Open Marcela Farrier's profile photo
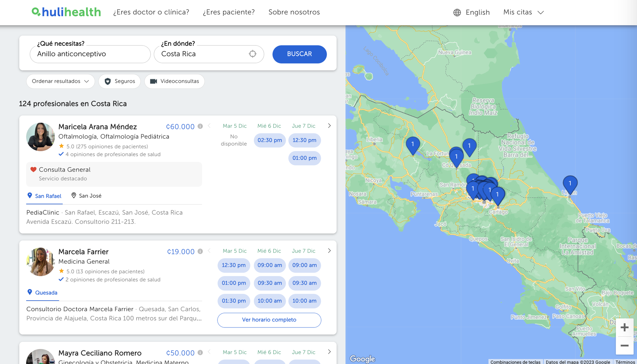This screenshot has height=364, width=637. tap(40, 262)
